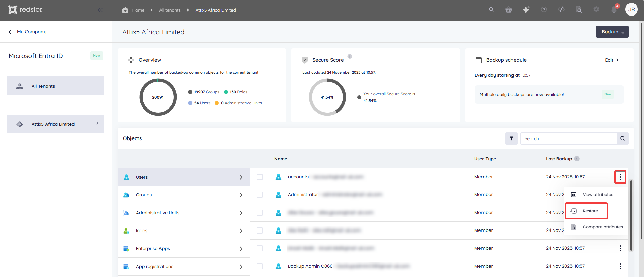Open the Backup button dropdown

coord(612,32)
